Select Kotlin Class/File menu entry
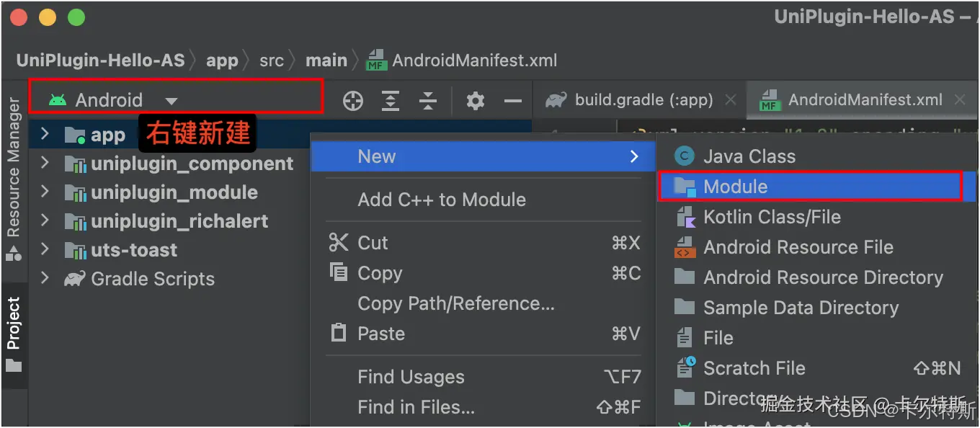The image size is (980, 428). click(x=818, y=217)
